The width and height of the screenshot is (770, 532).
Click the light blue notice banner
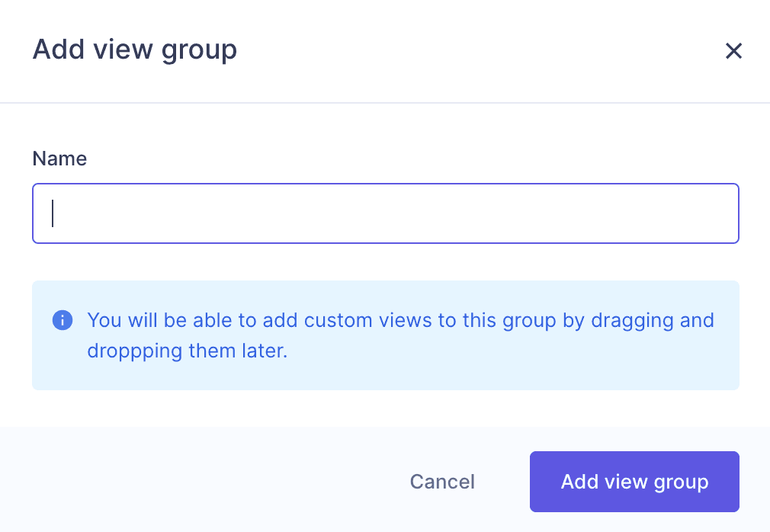(385, 335)
